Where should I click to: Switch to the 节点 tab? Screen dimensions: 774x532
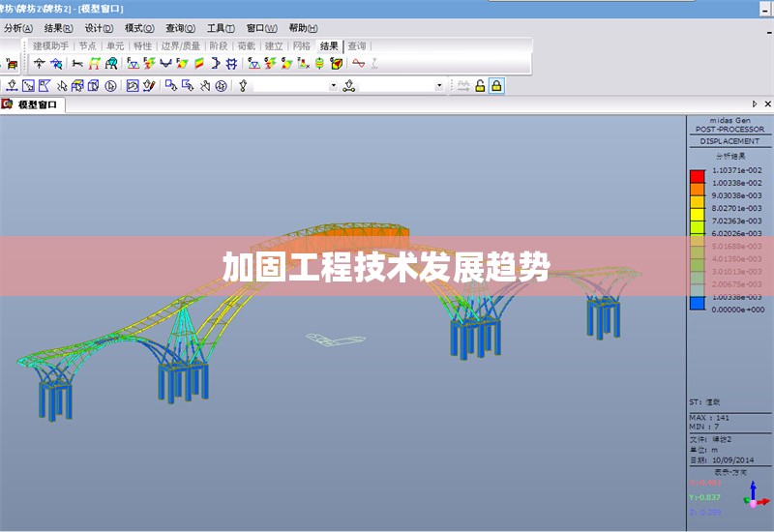pyautogui.click(x=88, y=45)
